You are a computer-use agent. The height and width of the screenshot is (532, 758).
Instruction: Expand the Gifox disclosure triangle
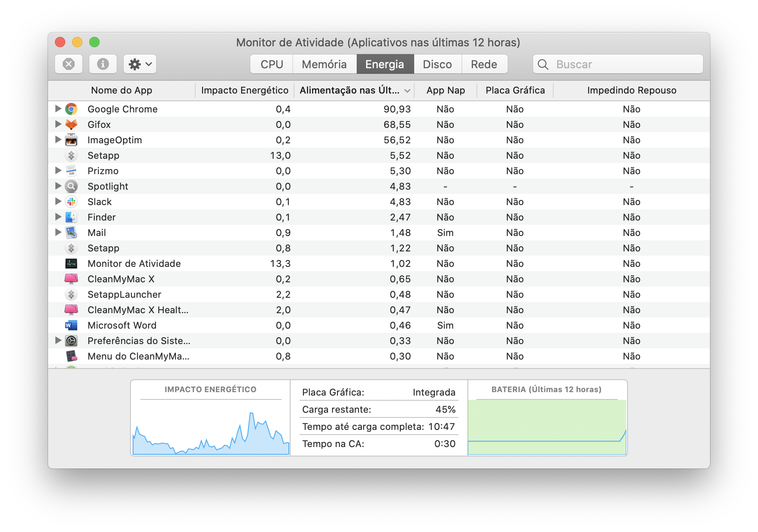(x=58, y=124)
